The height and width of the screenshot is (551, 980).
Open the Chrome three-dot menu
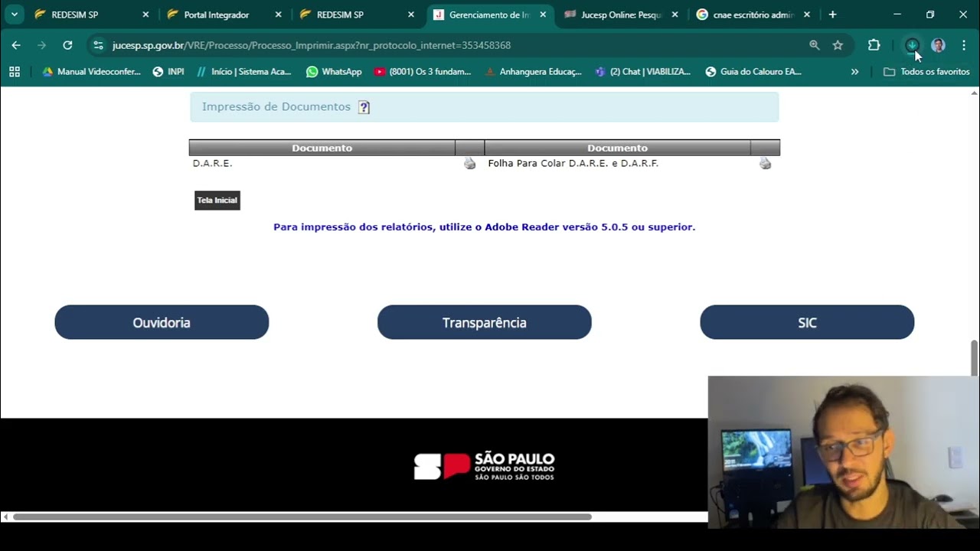tap(963, 45)
